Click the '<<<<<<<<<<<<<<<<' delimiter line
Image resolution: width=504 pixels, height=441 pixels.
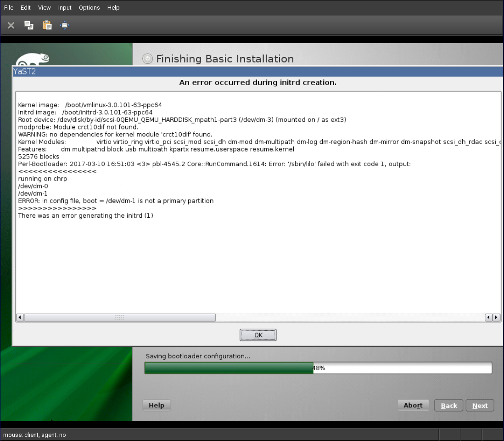(57, 171)
